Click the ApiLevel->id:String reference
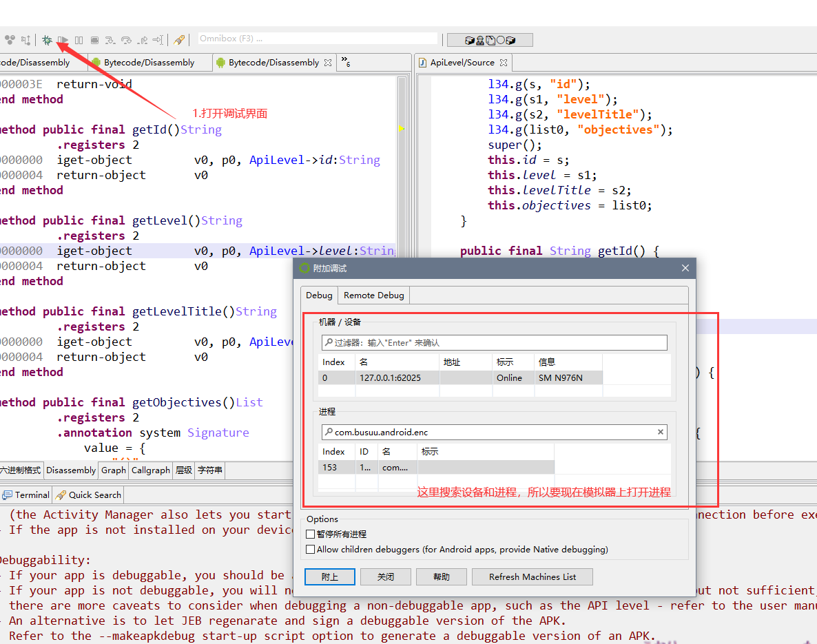Viewport: 817px width, 644px height. pyautogui.click(x=315, y=160)
